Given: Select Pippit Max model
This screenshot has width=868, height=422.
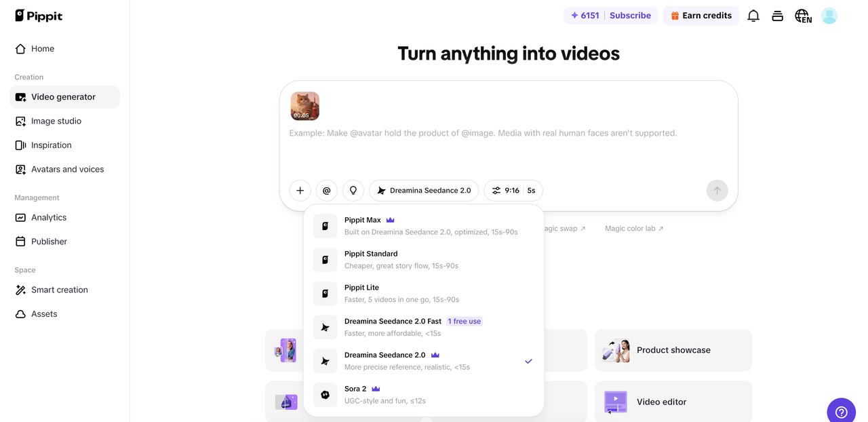Looking at the screenshot, I should [x=424, y=226].
